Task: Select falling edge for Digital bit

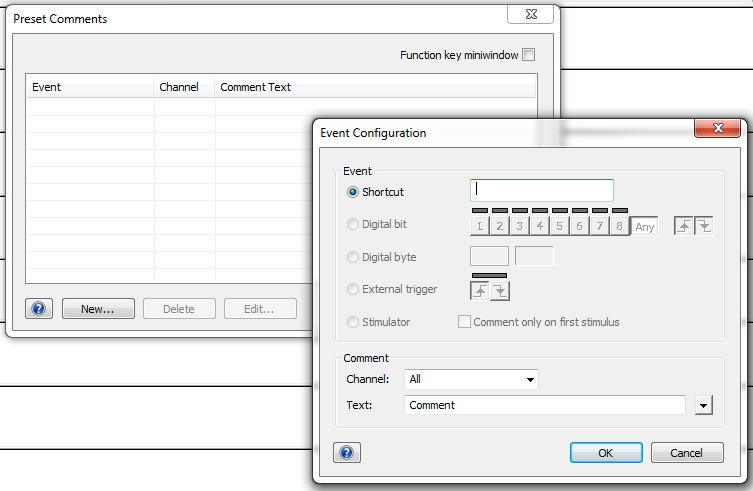Action: click(704, 226)
